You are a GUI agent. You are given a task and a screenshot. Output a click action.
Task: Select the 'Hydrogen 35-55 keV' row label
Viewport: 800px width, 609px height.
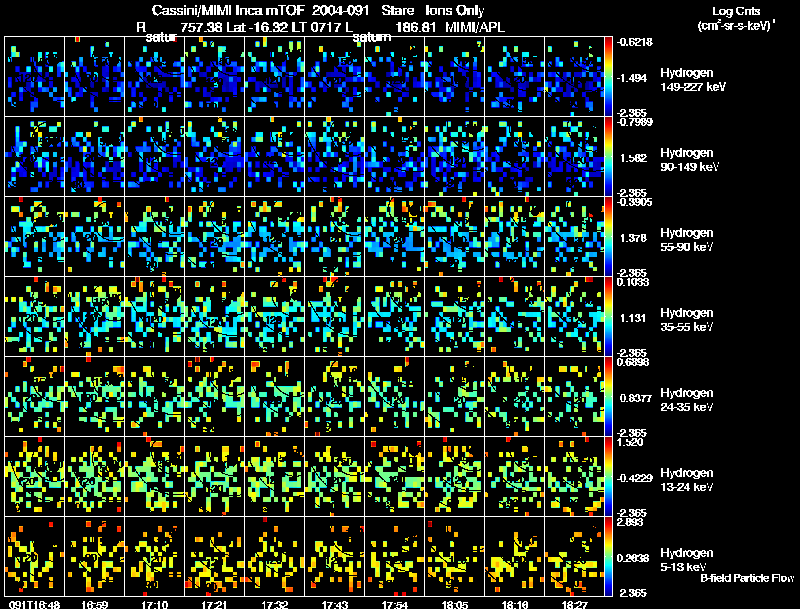click(x=686, y=320)
